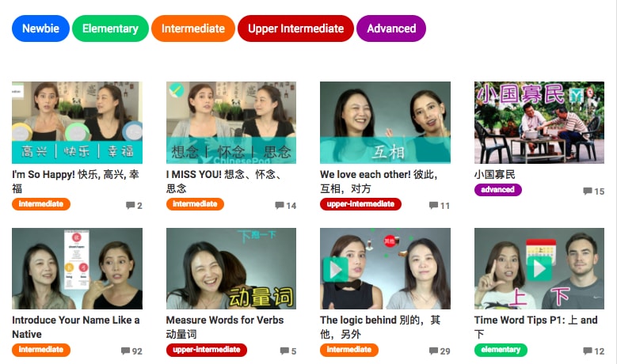Click the advanced tag under 小国寡民
Image resolution: width=617 pixels, height=364 pixels.
point(497,189)
